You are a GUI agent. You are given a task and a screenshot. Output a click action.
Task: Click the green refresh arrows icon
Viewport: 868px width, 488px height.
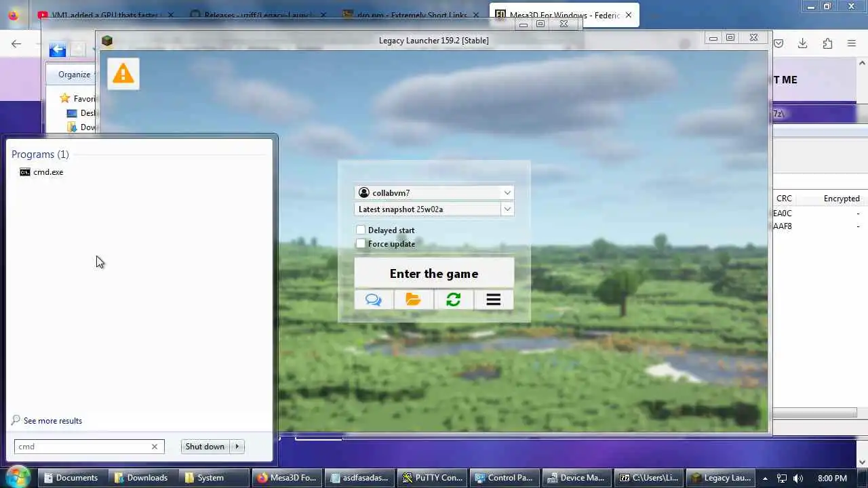453,300
